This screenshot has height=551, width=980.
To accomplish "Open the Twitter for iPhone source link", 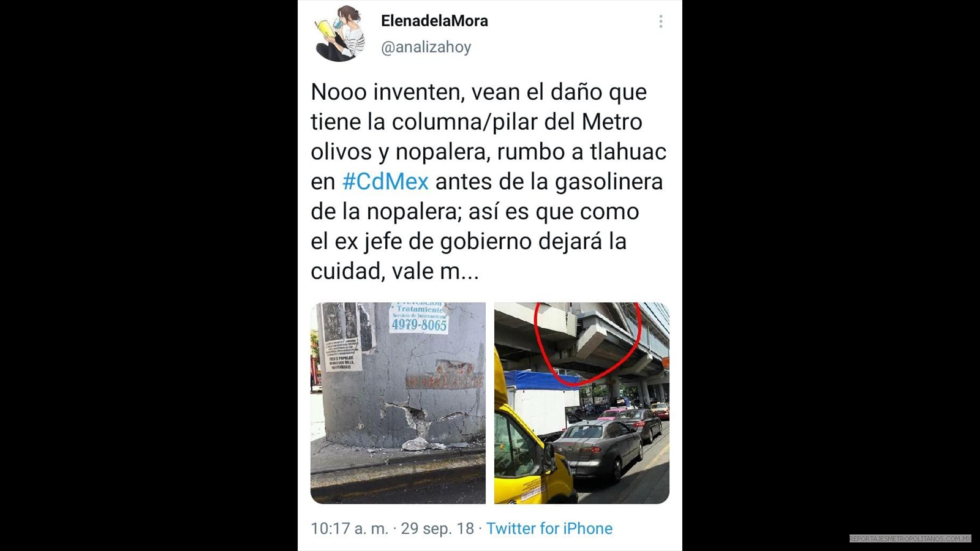I will click(x=549, y=528).
